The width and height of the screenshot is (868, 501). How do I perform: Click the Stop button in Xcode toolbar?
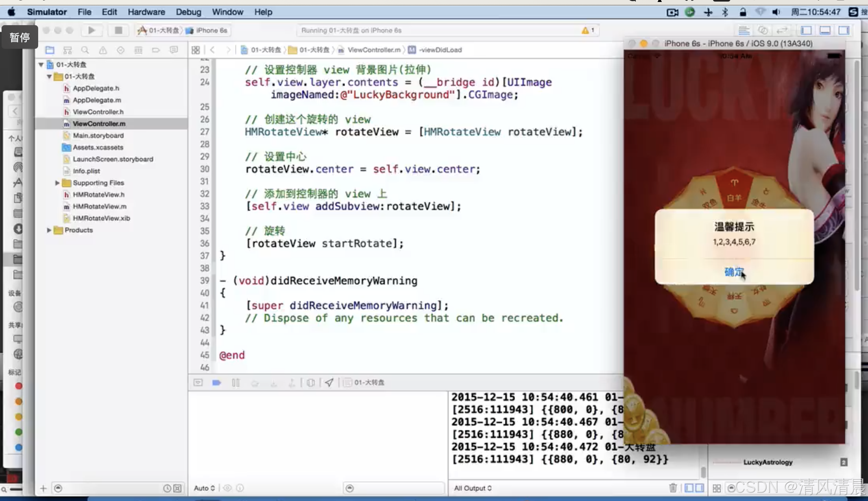point(118,30)
